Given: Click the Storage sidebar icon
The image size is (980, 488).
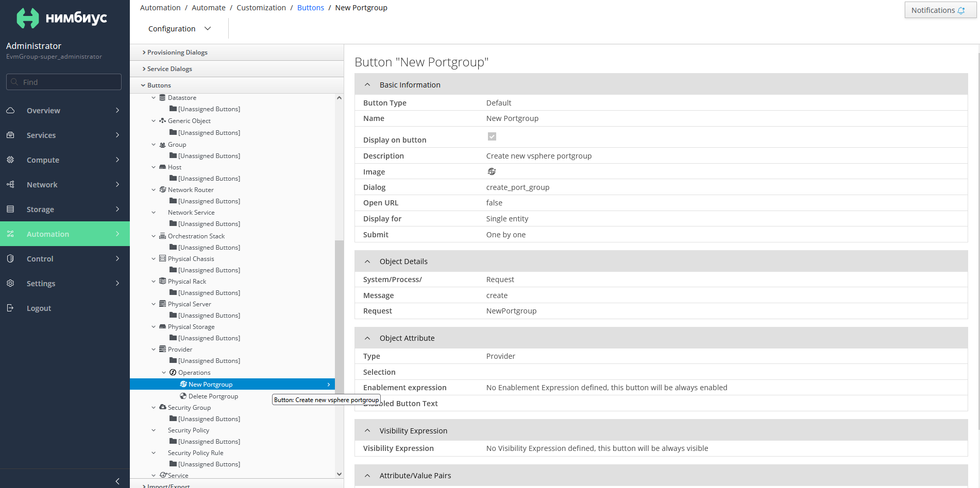Looking at the screenshot, I should (10, 209).
